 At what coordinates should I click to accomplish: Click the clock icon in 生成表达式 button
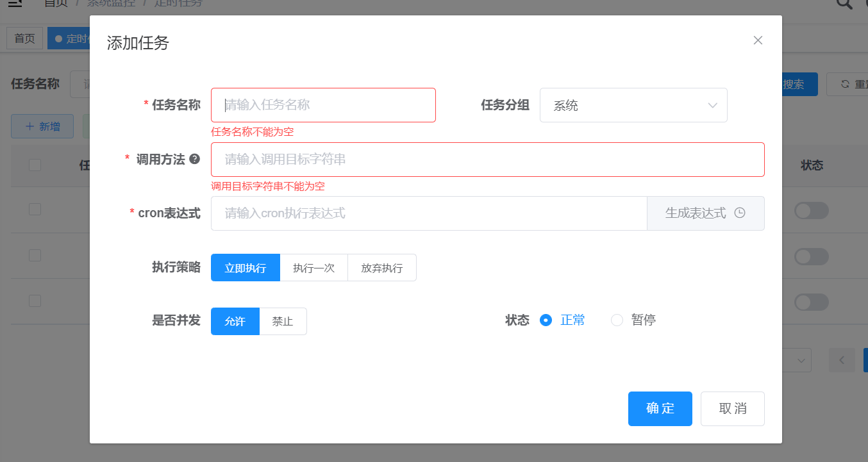(x=740, y=213)
